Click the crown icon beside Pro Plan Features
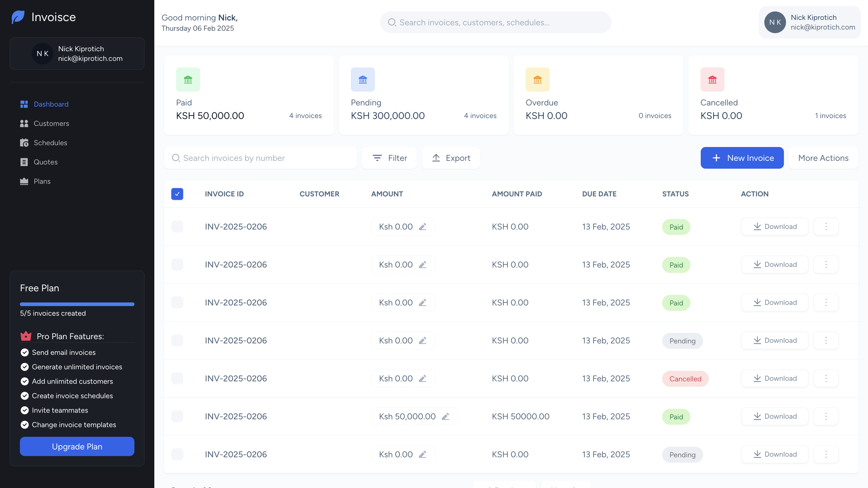The height and width of the screenshot is (488, 868). click(26, 336)
